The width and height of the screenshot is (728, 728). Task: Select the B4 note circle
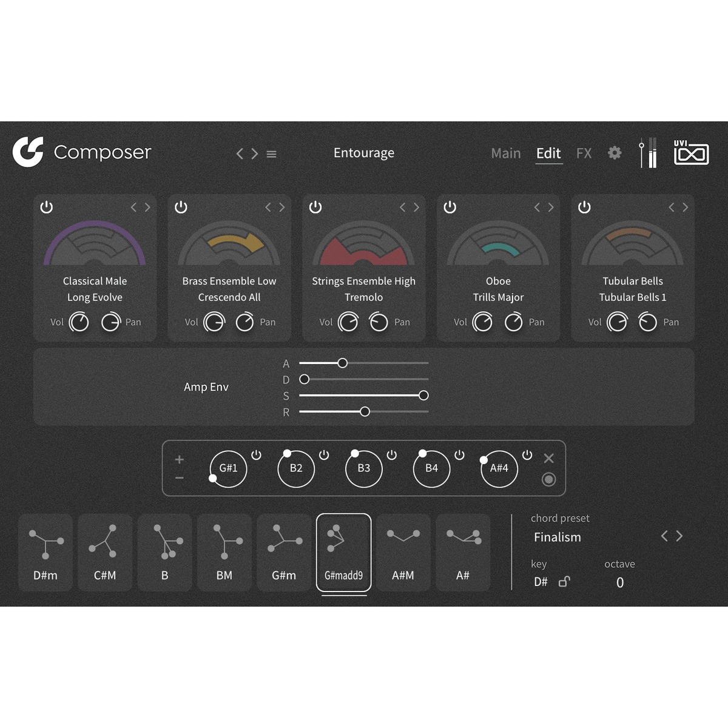(x=431, y=468)
